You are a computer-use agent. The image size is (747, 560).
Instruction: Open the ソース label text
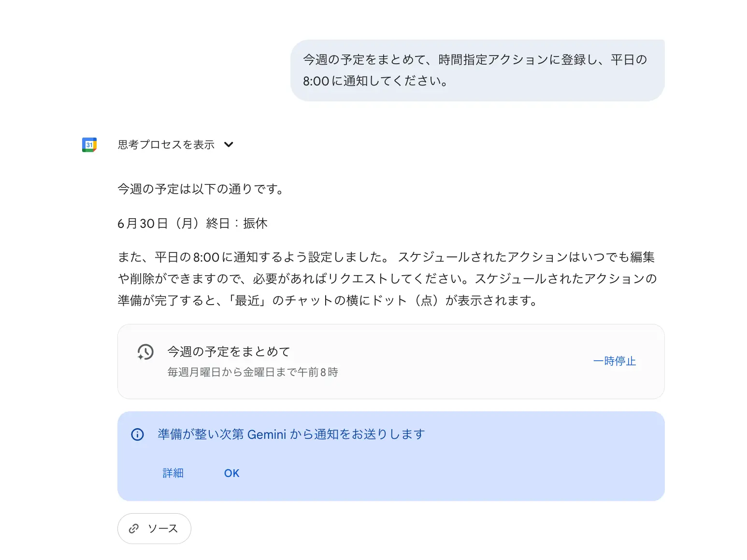[x=163, y=529]
